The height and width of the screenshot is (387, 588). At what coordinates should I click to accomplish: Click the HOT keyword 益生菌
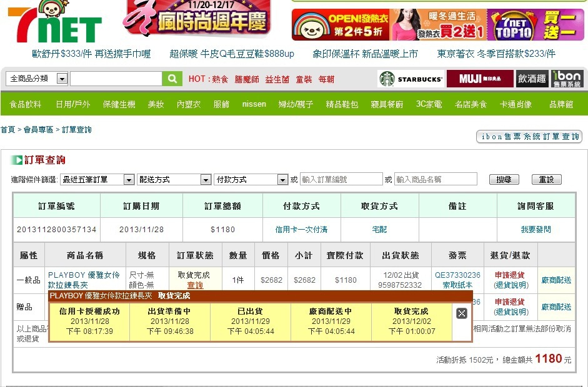tap(277, 79)
